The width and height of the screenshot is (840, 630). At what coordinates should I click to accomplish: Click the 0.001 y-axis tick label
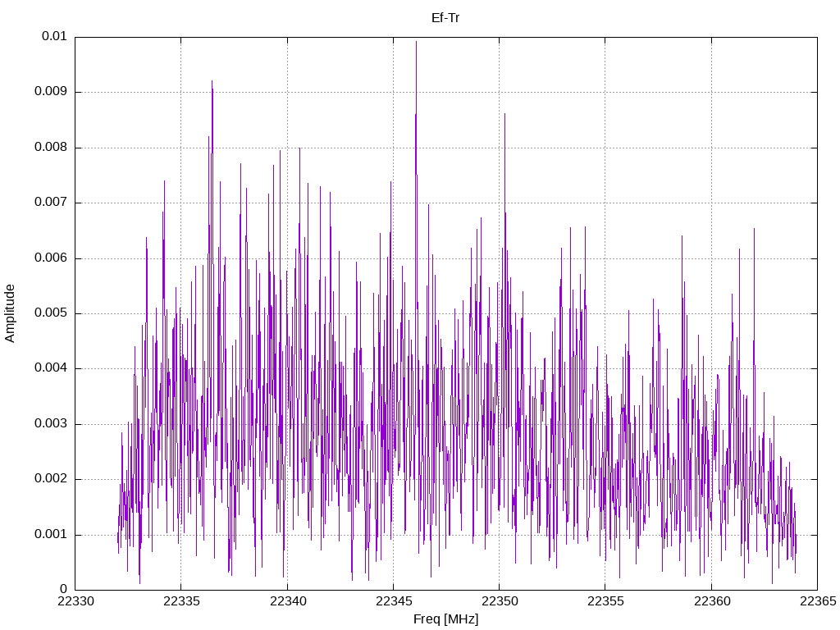(51, 534)
